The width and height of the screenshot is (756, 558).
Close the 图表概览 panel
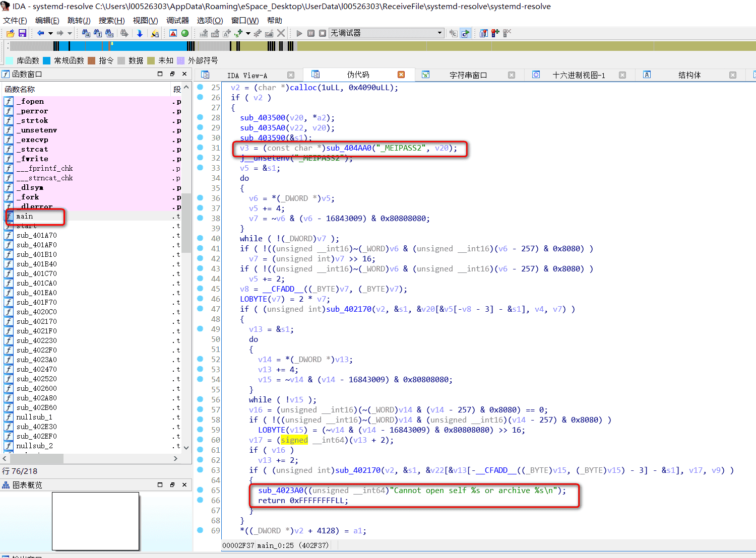(184, 485)
